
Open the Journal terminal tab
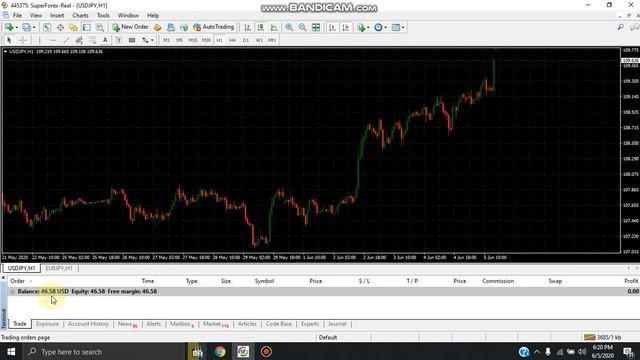(337, 324)
